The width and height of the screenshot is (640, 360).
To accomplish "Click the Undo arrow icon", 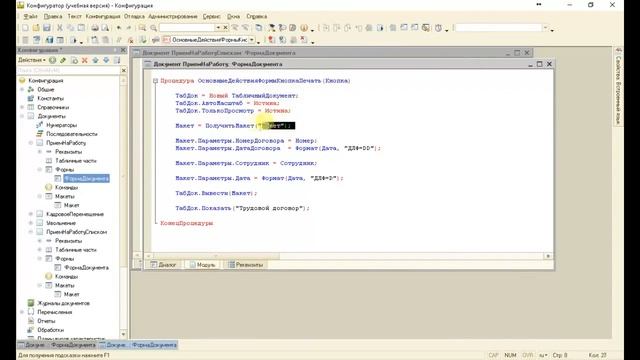I will point(119,28).
